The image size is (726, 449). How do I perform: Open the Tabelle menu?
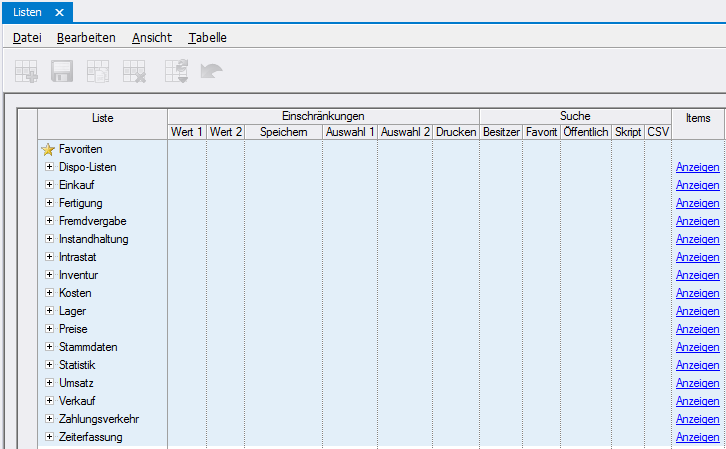click(x=207, y=38)
